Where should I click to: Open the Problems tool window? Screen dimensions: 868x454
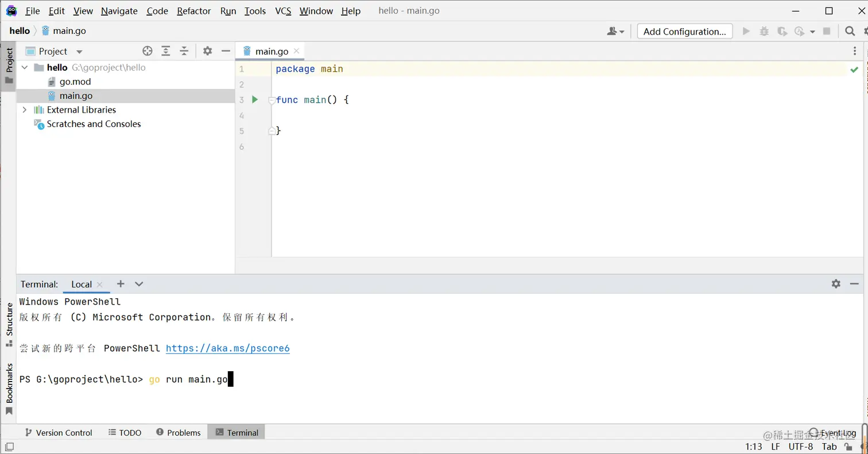[x=177, y=433]
